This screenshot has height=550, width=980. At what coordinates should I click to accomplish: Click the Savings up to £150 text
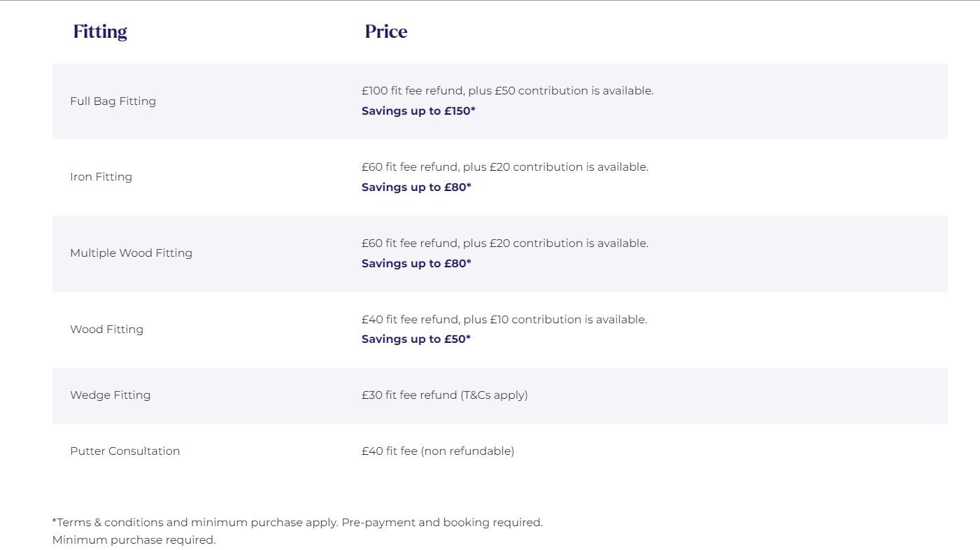(418, 111)
